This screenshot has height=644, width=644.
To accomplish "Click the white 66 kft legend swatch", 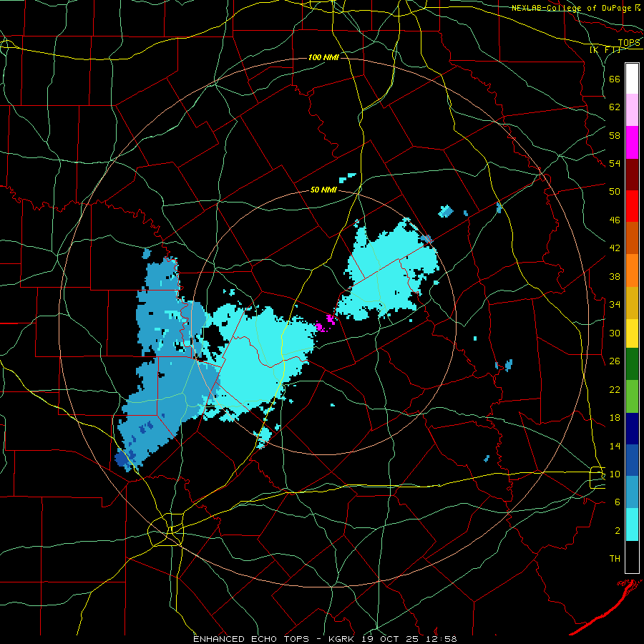I will [x=632, y=79].
